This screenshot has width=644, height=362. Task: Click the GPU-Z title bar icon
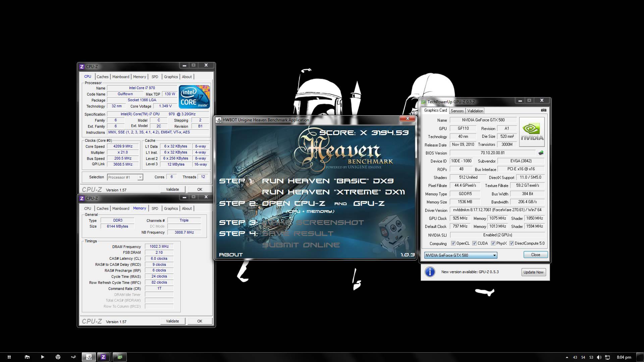click(424, 102)
